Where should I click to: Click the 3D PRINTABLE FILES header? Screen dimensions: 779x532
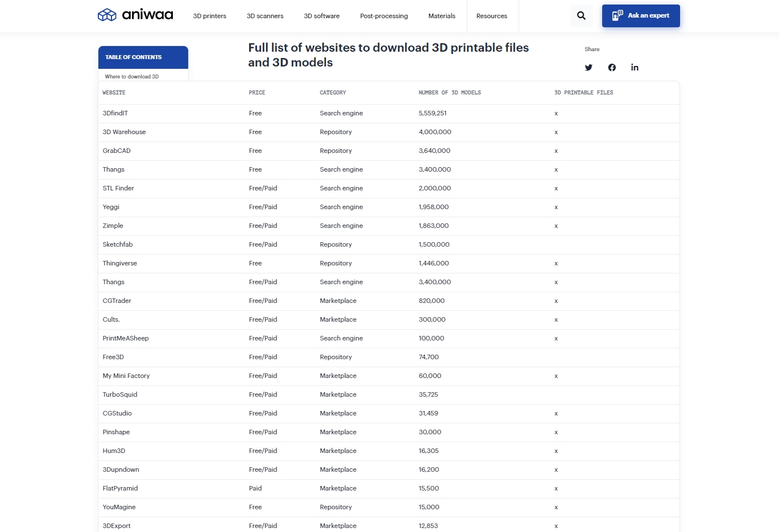pos(584,93)
